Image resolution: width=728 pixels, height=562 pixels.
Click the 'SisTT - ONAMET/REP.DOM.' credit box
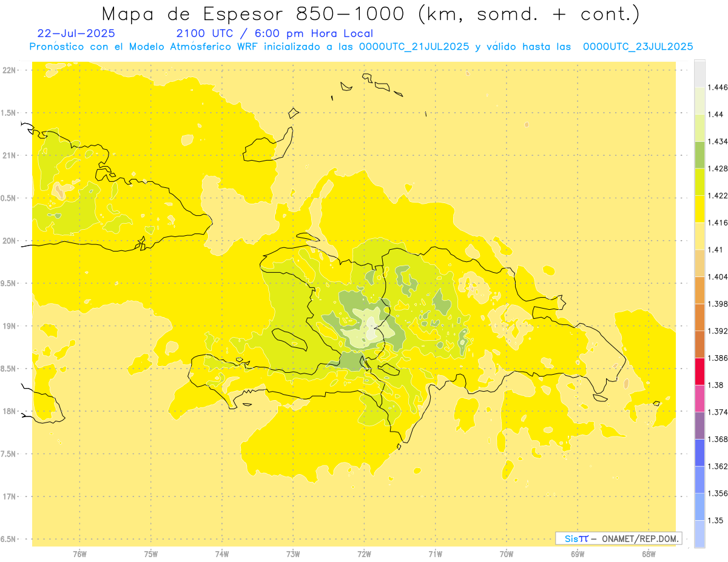(x=619, y=538)
